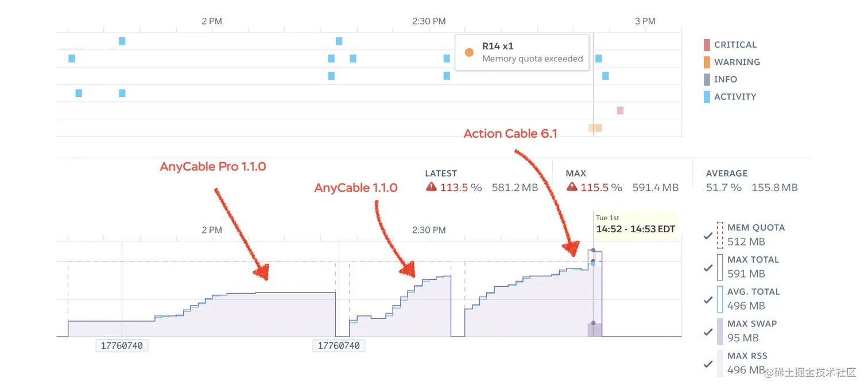
Task: Click the 17760740 release label under 2:30 PM
Action: (339, 345)
